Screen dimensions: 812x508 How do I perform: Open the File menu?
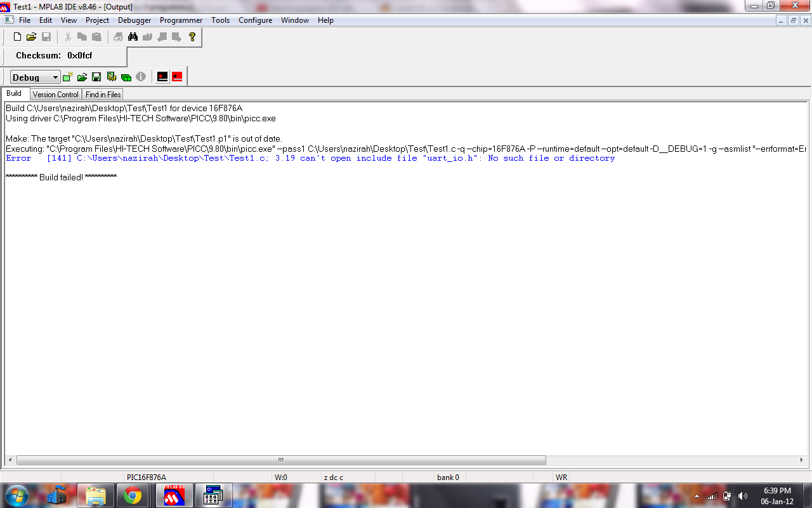pos(25,20)
